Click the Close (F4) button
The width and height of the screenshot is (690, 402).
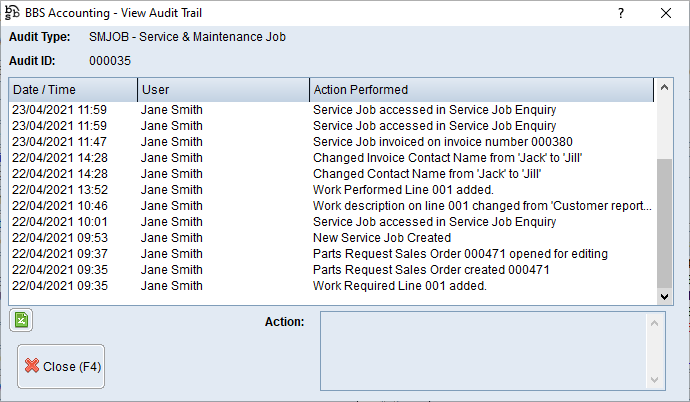click(60, 366)
